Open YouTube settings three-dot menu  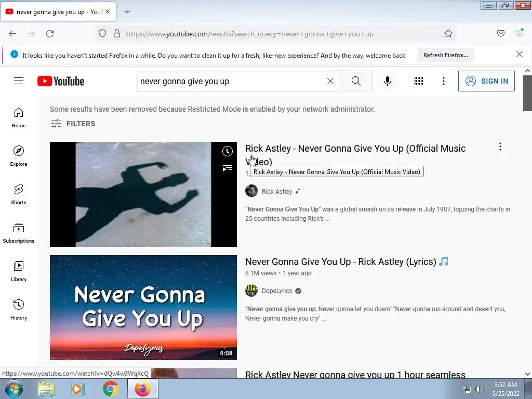[444, 81]
